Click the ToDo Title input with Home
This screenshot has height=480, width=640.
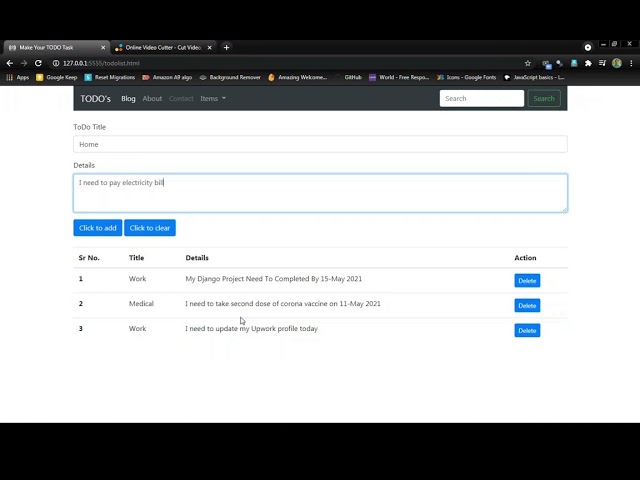(x=320, y=144)
